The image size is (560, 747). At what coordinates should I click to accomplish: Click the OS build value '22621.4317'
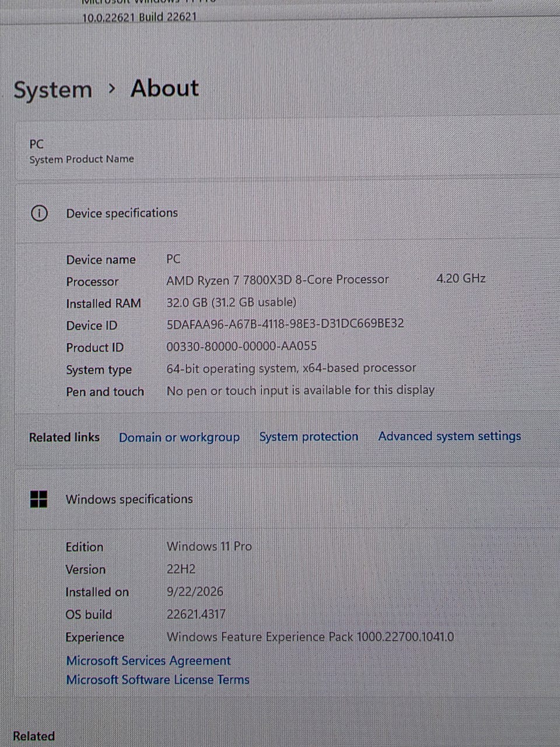tap(196, 614)
